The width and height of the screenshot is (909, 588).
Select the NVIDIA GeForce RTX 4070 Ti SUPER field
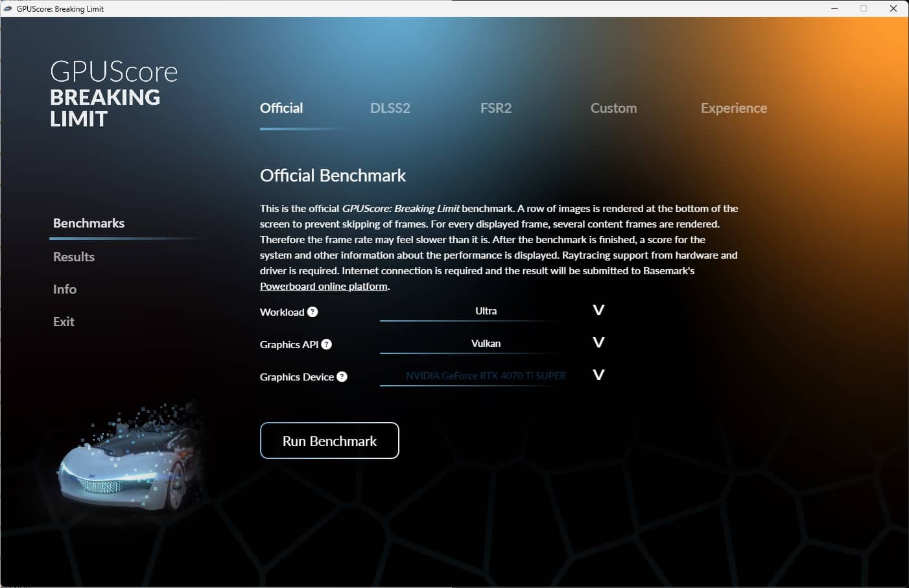[x=486, y=376]
